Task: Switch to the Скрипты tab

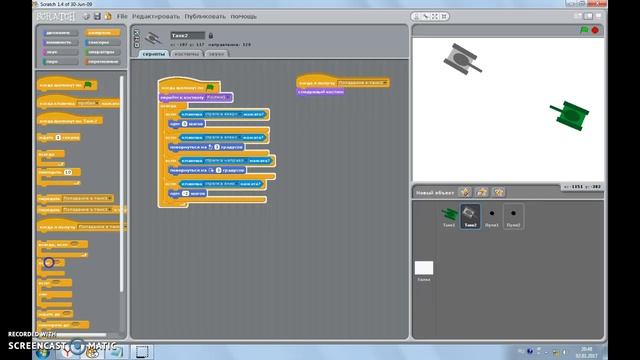Action: click(x=153, y=54)
